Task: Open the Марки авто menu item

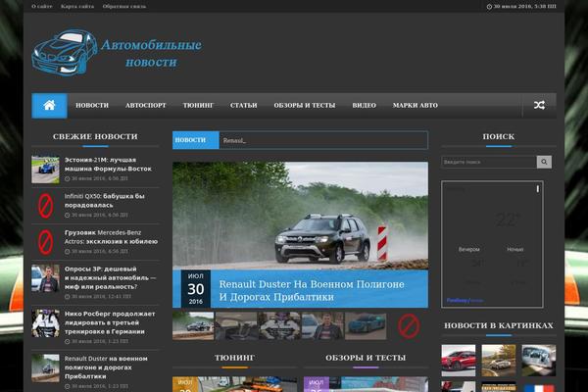Action: click(x=416, y=106)
